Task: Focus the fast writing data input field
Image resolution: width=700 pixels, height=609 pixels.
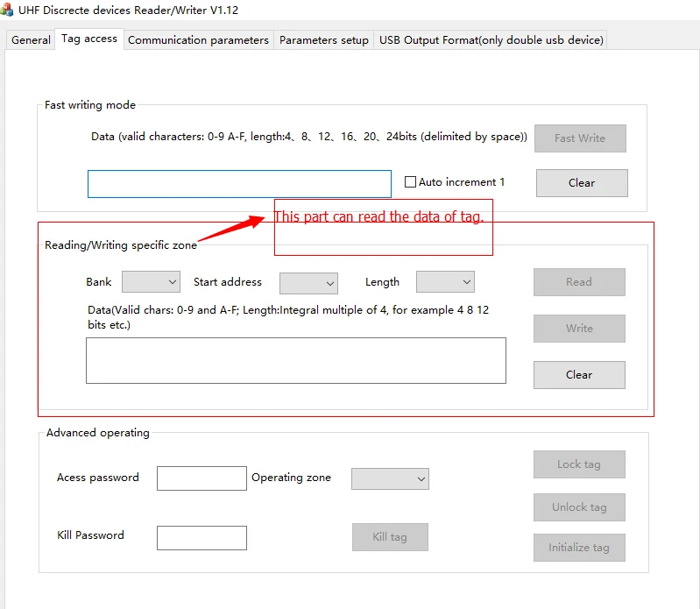Action: click(239, 184)
